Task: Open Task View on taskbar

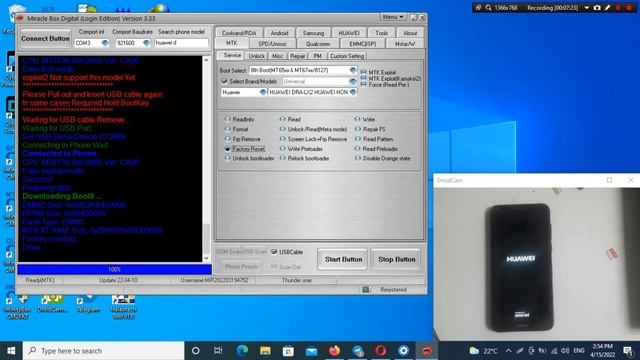Action: 218,351
